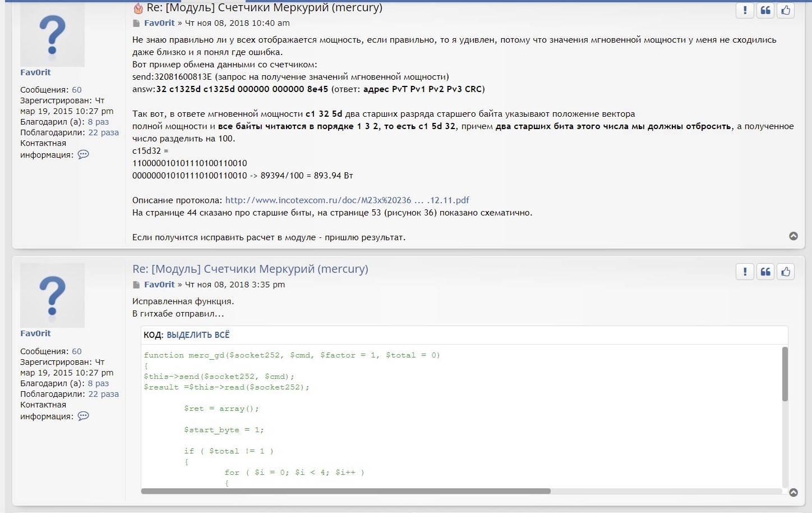Screen dimensions: 812x513
Task: Jump to top using second post's arrow
Action: [793, 493]
